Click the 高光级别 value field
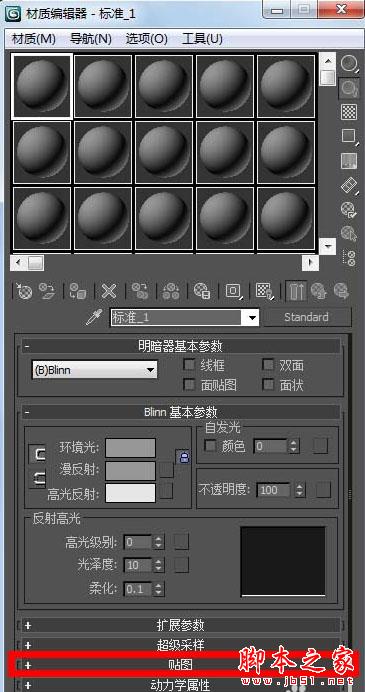The image size is (365, 692). click(138, 542)
